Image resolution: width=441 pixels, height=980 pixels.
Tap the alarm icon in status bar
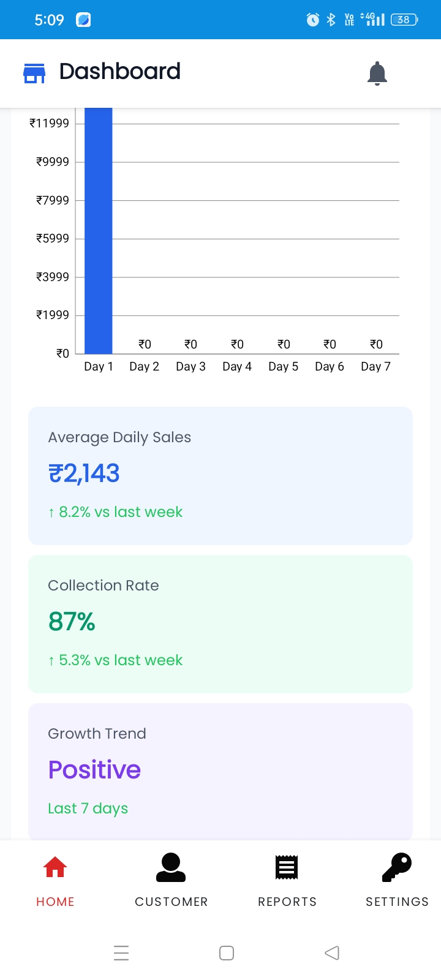click(x=312, y=20)
